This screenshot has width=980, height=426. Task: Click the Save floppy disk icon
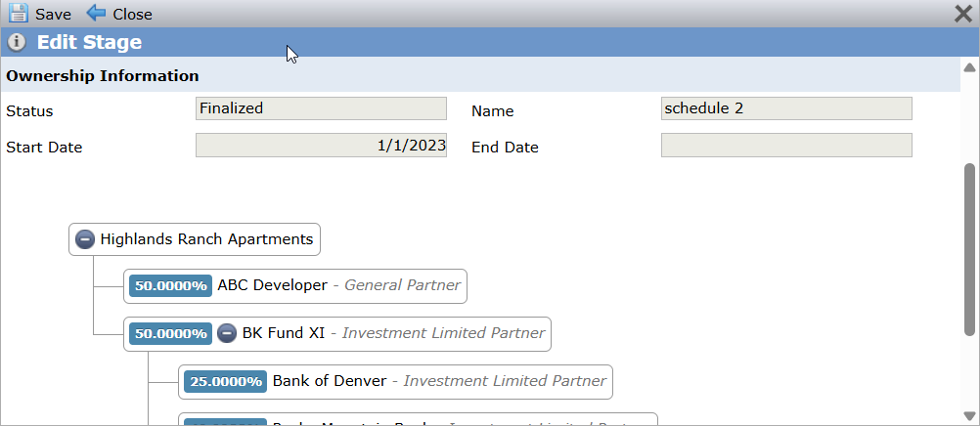click(x=19, y=13)
